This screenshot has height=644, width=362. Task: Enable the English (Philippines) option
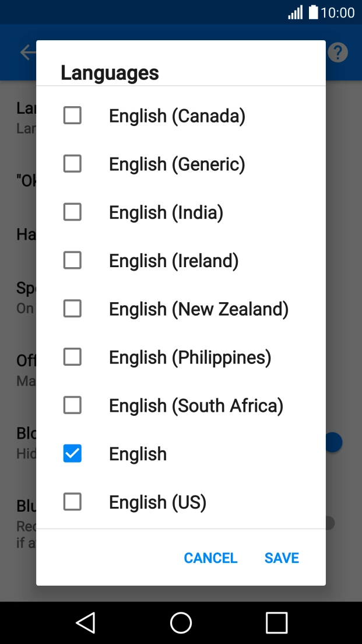72,356
